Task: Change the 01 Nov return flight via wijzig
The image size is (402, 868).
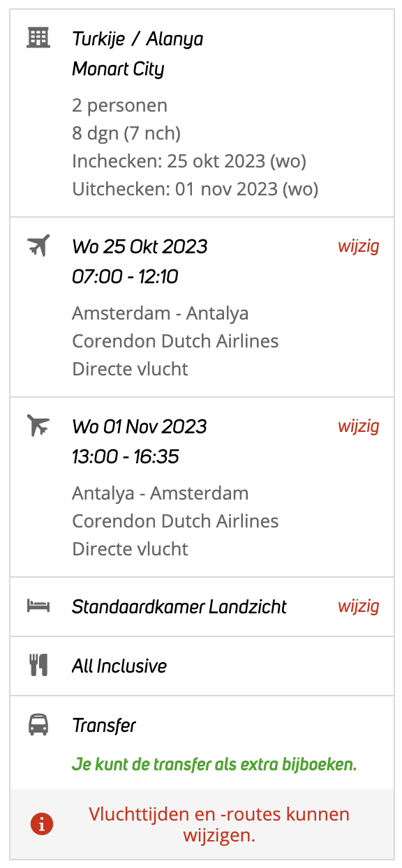Action: click(359, 426)
